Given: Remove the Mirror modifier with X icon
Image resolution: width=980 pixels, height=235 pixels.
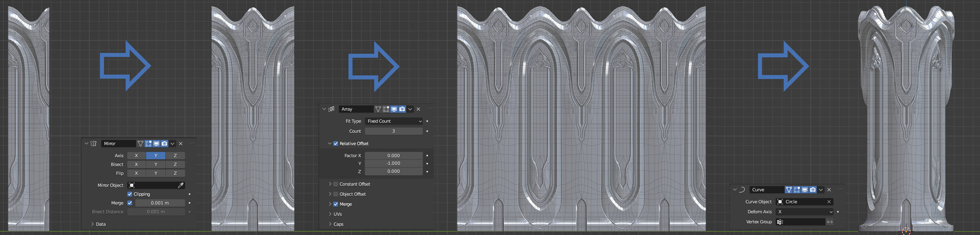Looking at the screenshot, I should pos(181,144).
